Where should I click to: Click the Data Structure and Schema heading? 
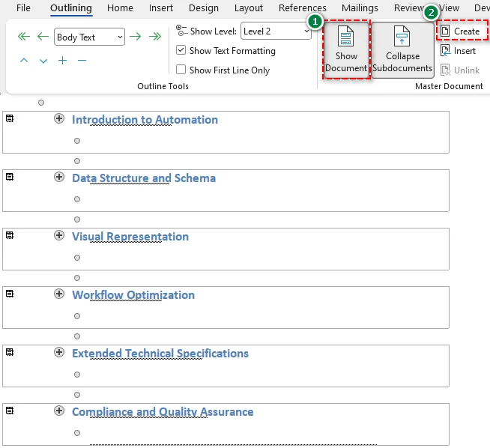144,178
